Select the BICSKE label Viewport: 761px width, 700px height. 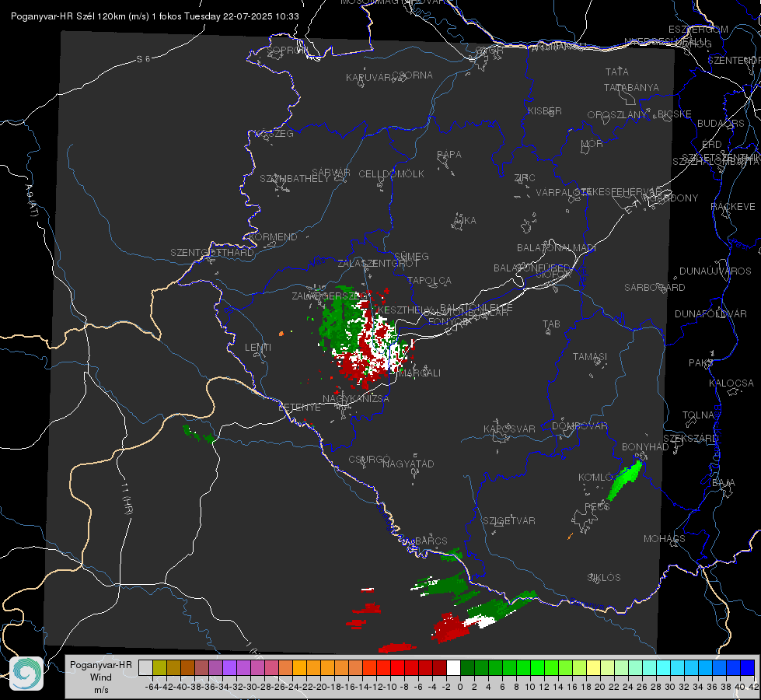pos(675,114)
